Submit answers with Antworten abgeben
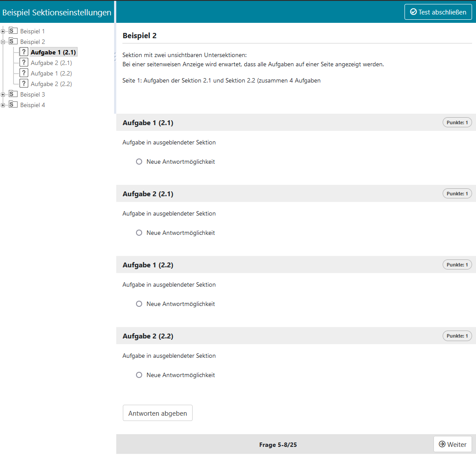 point(157,413)
